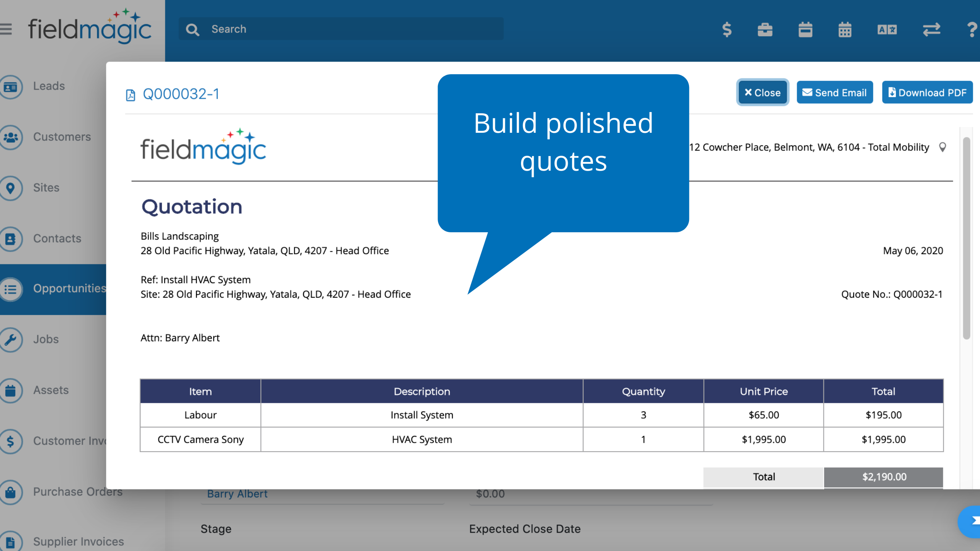Viewport: 980px width, 551px height.
Task: Focus the Search input field
Action: 341,29
